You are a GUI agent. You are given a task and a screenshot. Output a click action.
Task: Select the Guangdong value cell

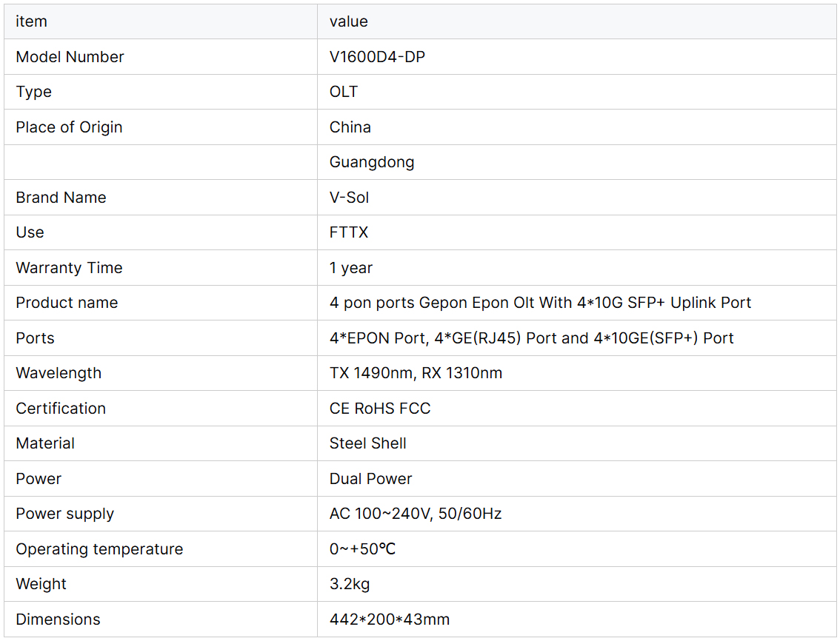pos(372,162)
